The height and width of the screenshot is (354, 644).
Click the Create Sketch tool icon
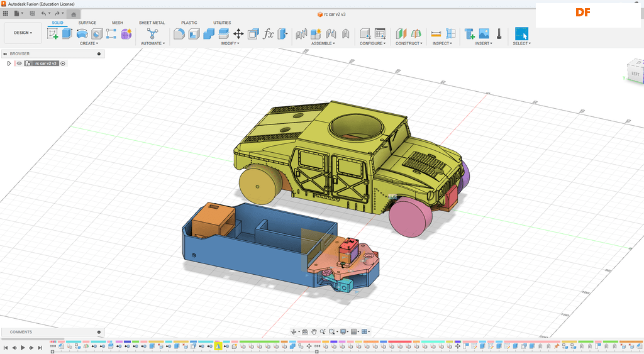53,34
